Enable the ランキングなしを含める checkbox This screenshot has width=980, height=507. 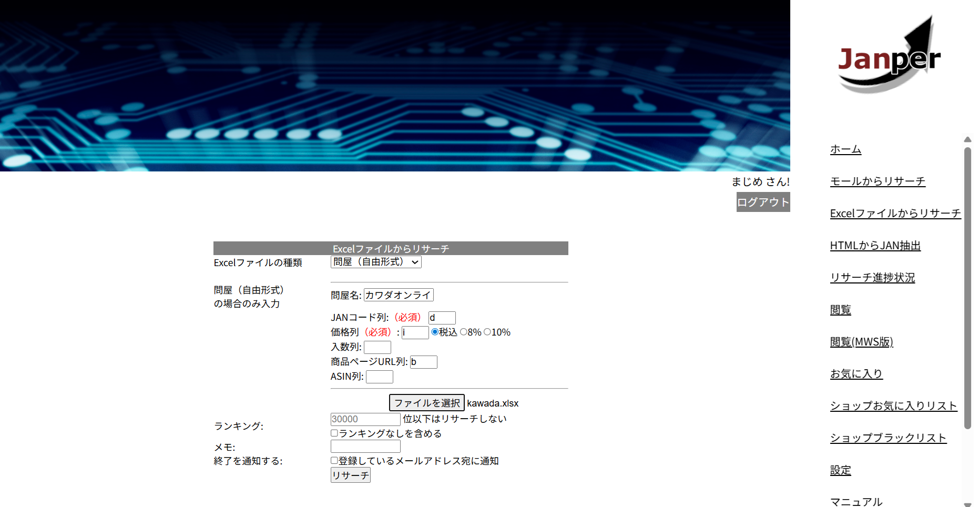coord(334,433)
